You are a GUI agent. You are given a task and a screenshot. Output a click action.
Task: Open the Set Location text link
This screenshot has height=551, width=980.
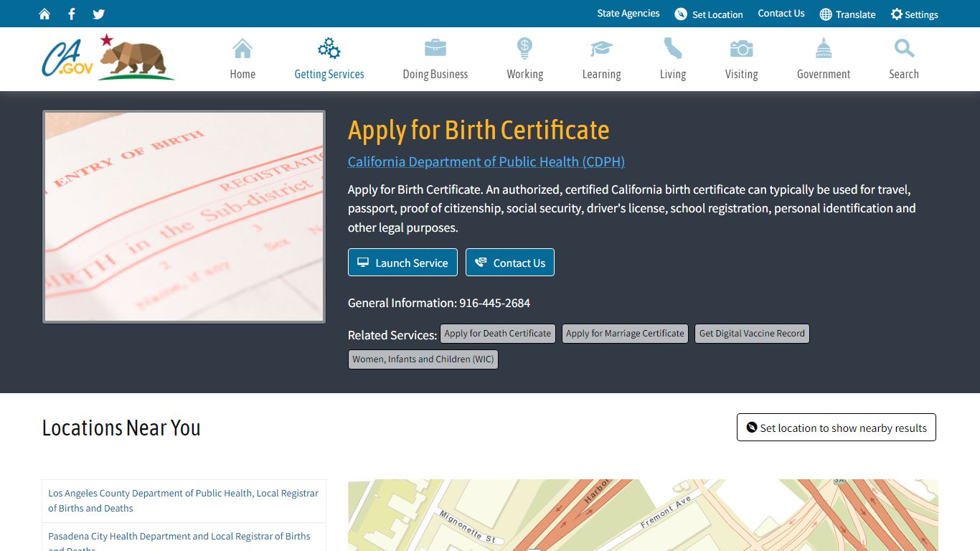tap(717, 14)
